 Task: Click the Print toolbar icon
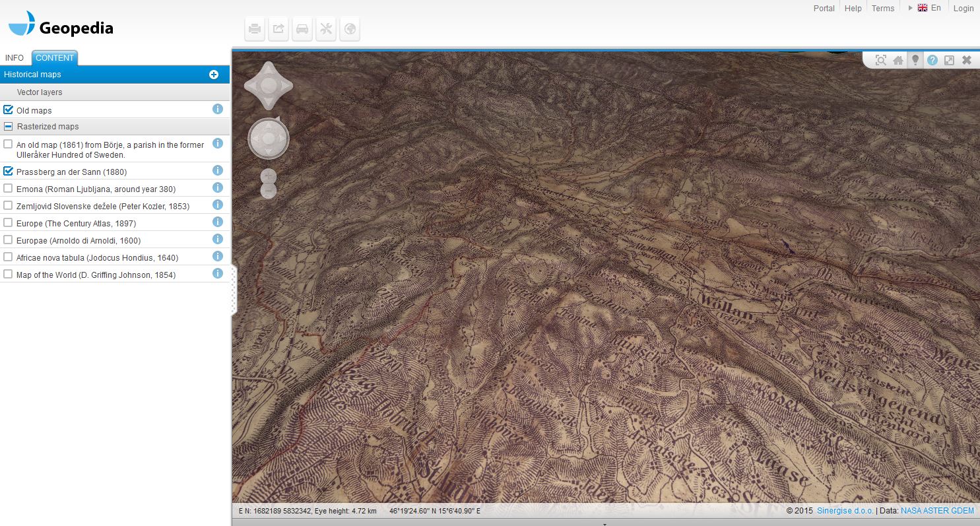coord(255,29)
